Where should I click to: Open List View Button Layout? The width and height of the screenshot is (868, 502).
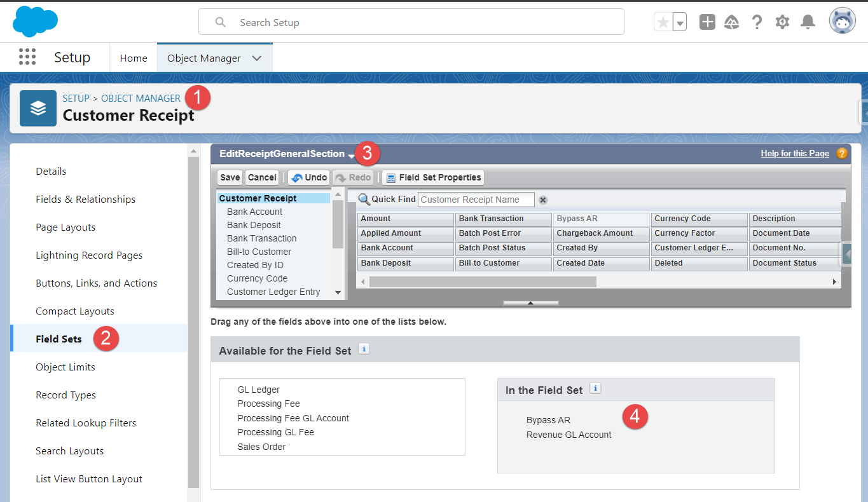(89, 478)
